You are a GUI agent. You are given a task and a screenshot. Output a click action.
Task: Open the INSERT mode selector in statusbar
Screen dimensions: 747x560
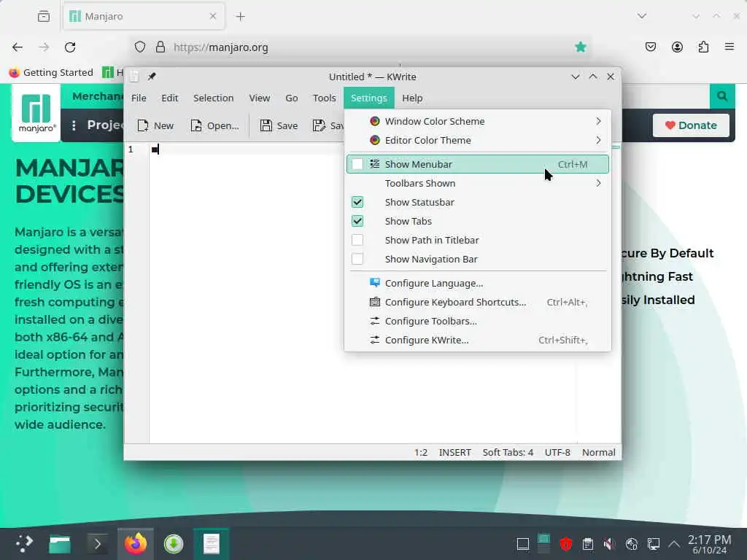point(455,452)
